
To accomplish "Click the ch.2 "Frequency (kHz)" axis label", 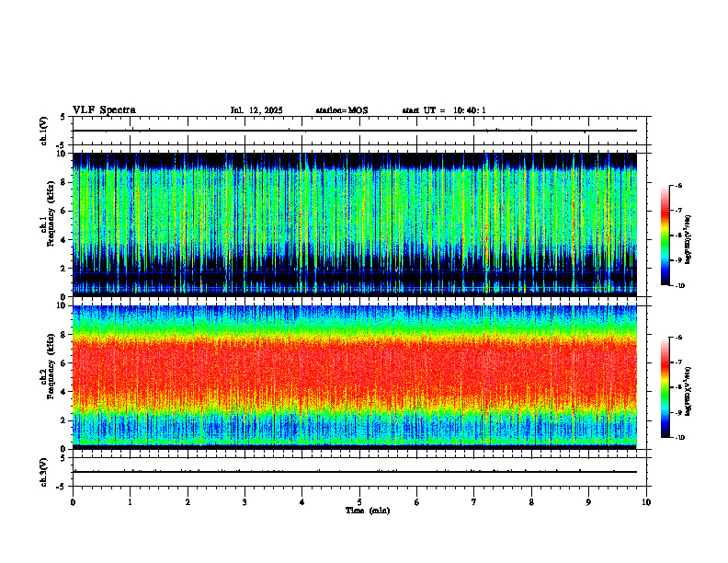I will 51,365.
